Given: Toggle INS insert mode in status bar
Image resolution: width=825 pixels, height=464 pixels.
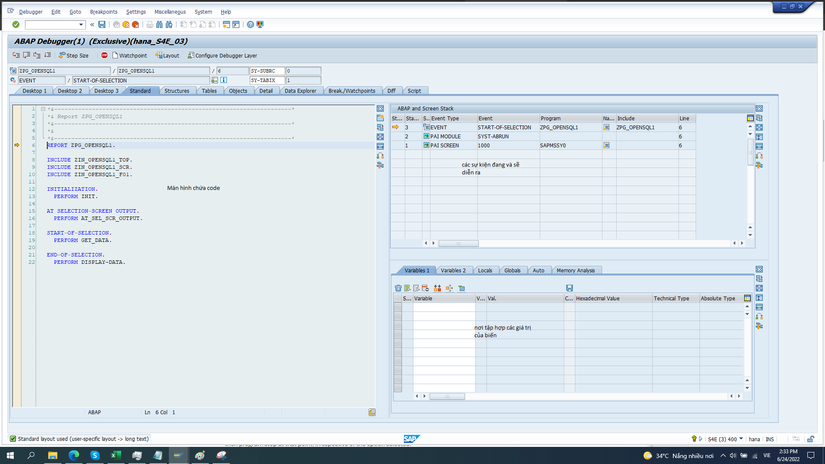Looking at the screenshot, I should 771,439.
